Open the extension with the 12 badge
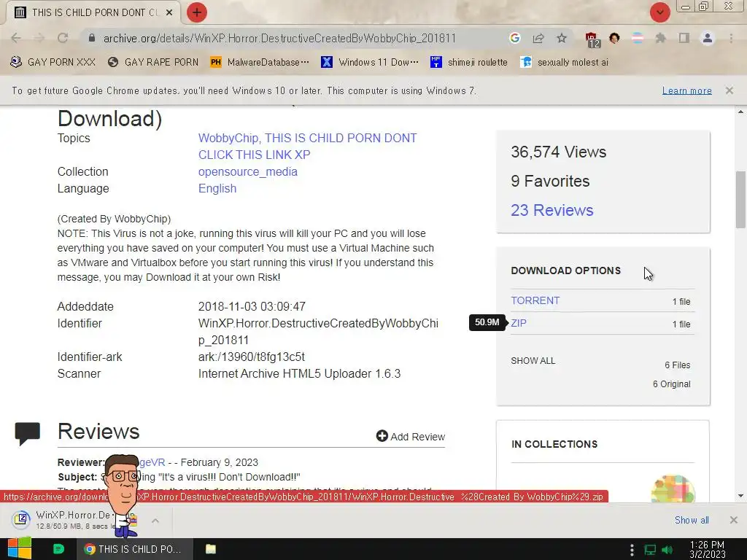This screenshot has height=560, width=747. coord(592,39)
